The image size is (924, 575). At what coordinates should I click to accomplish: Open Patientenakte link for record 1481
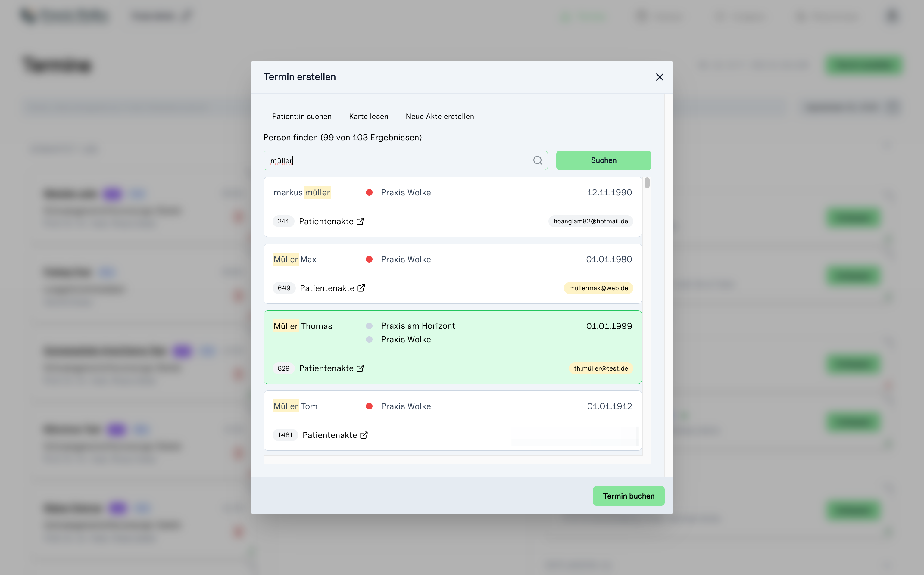(329, 435)
